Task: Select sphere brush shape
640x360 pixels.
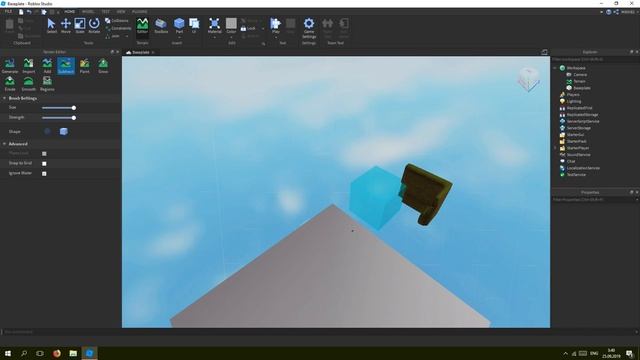Action: click(x=47, y=131)
